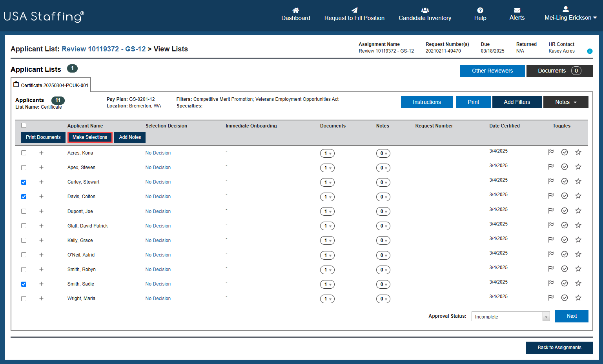
Task: Check the box for Wright, Maria
Action: click(x=24, y=298)
